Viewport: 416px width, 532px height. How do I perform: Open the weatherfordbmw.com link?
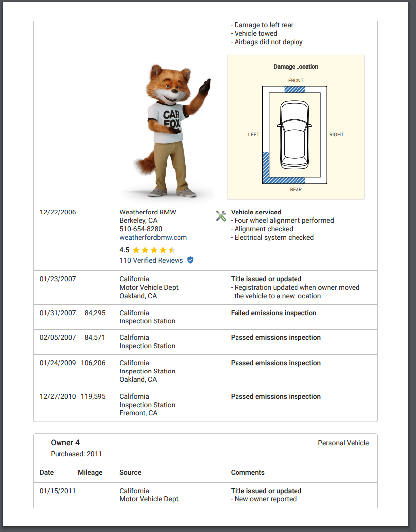pyautogui.click(x=153, y=237)
